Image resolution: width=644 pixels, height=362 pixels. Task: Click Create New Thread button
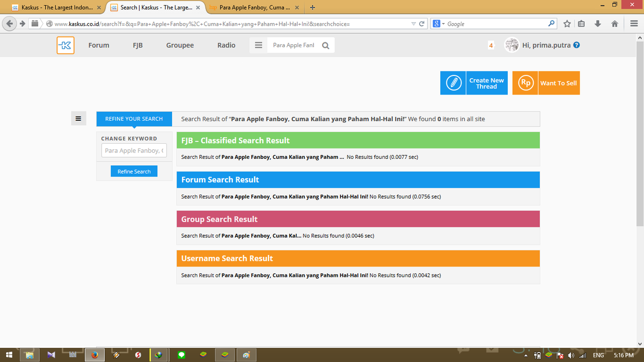point(474,83)
